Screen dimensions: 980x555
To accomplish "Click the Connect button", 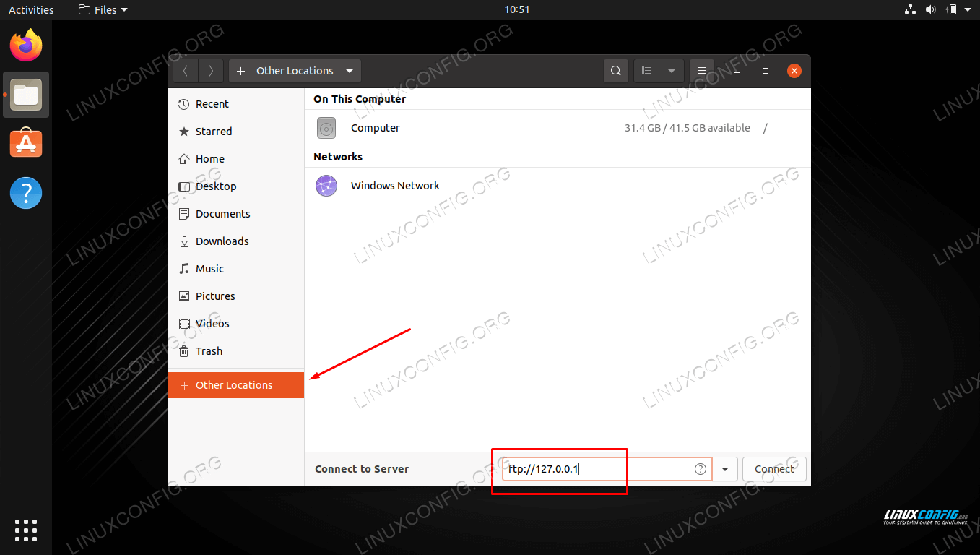I will click(774, 469).
